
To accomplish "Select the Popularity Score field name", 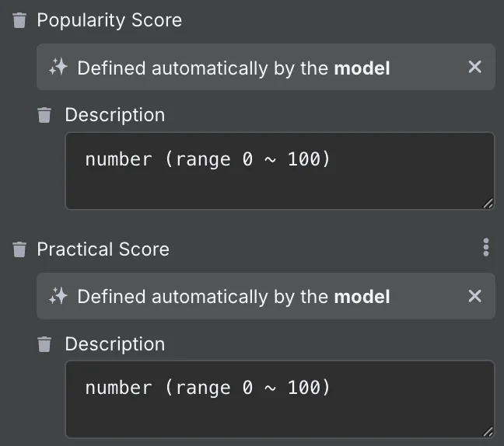I will (110, 20).
